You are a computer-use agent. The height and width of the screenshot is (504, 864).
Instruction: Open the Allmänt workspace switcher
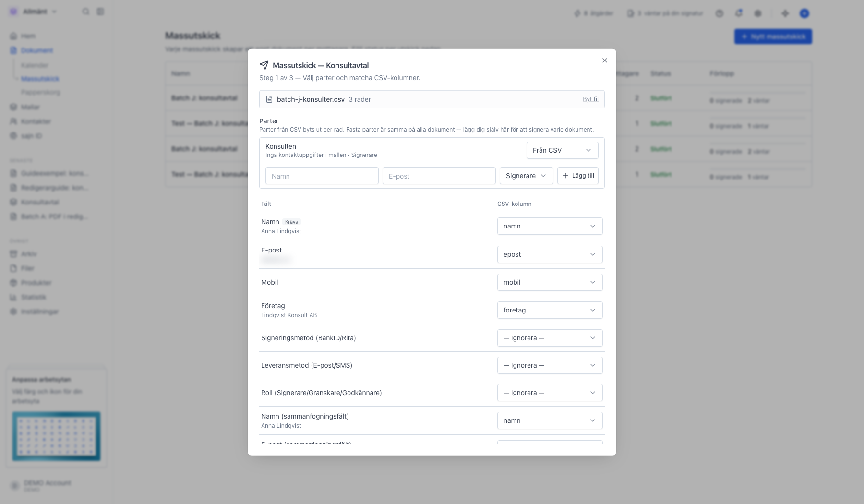click(34, 12)
